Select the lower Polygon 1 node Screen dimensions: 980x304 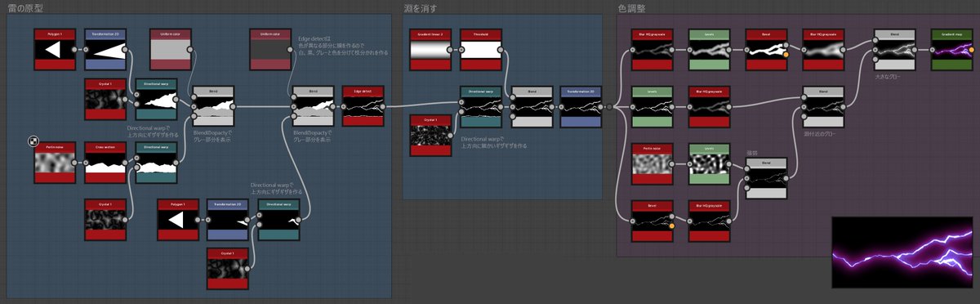tap(178, 220)
